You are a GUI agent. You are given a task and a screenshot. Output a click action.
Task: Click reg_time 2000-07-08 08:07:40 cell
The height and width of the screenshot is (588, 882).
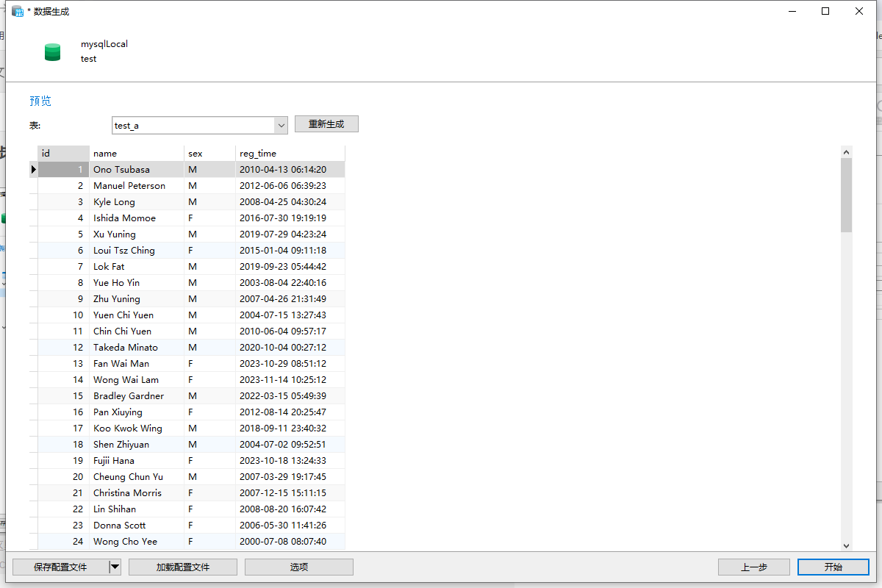click(290, 541)
